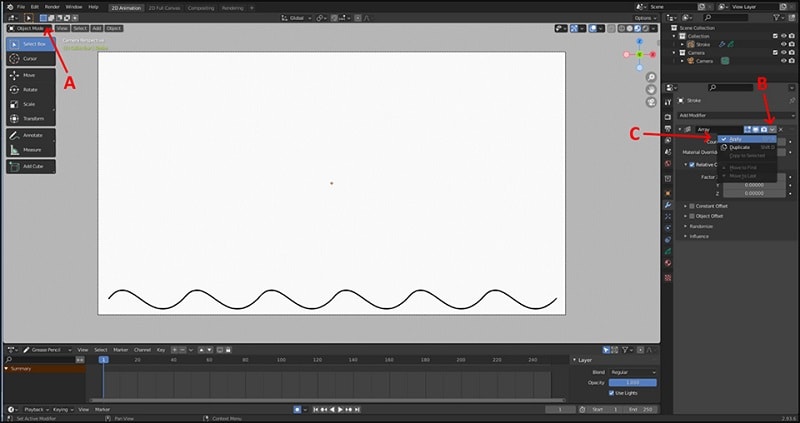Screen dimensions: 800x423
Task: Collapse the Array modifier panel
Action: point(680,130)
